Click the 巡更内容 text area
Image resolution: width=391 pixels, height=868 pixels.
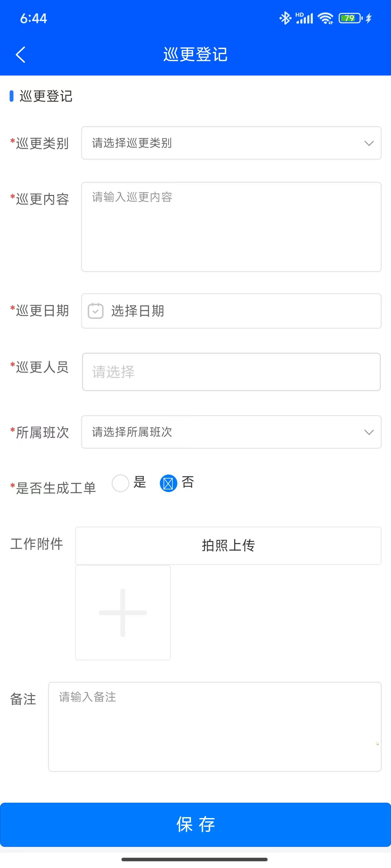(231, 227)
